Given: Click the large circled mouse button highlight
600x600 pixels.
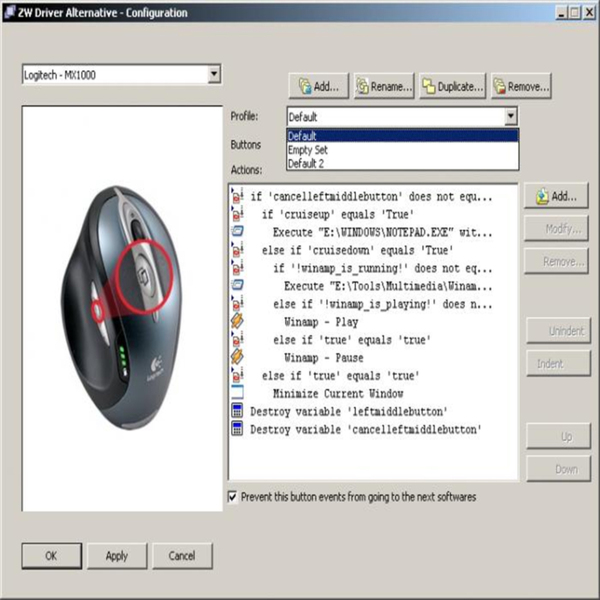Looking at the screenshot, I should (145, 277).
